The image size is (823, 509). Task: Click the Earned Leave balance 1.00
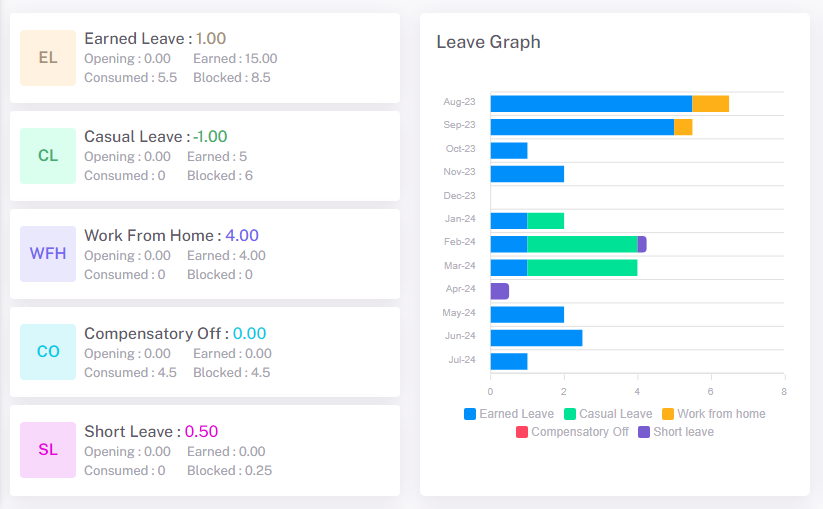click(x=210, y=39)
